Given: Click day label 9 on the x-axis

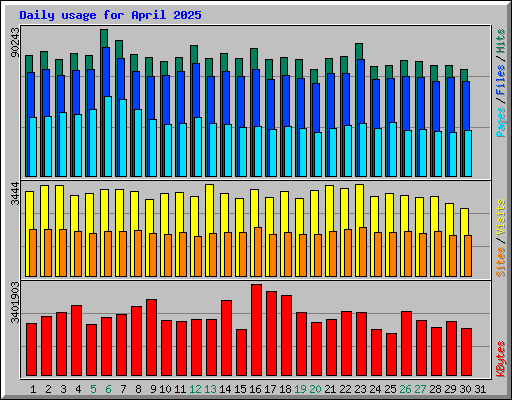Looking at the screenshot, I should (x=153, y=389).
